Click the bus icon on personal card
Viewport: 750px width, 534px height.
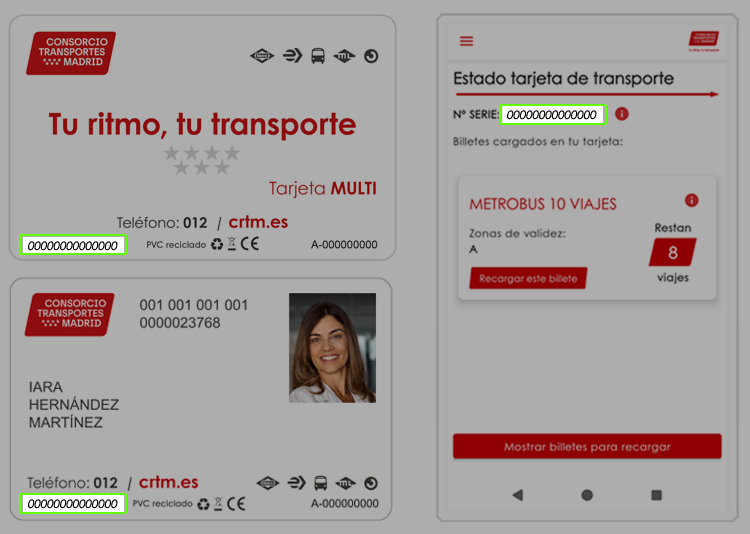(x=320, y=483)
